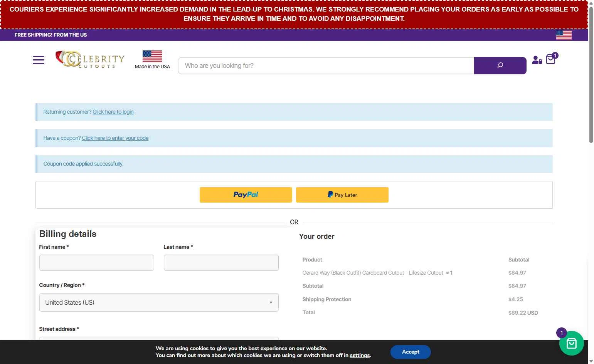Screen dimensions: 594x364
Task: Open the Country / Region dropdown
Action: 159,302
